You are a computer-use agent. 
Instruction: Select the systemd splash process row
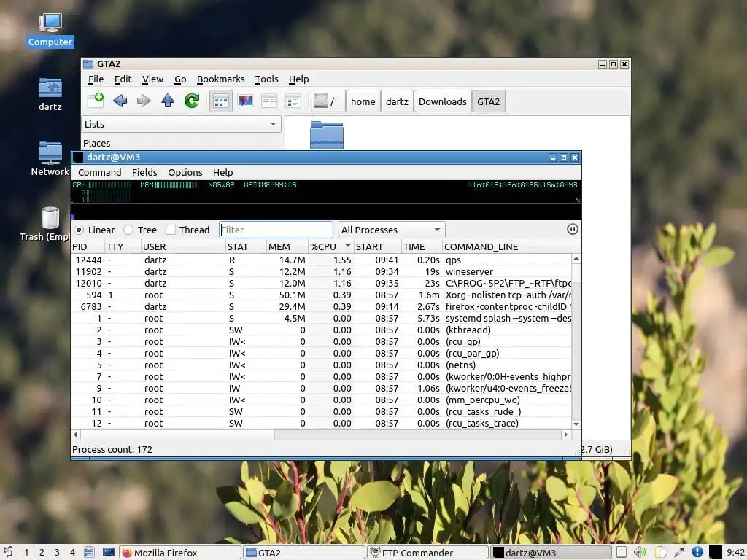pos(322,318)
